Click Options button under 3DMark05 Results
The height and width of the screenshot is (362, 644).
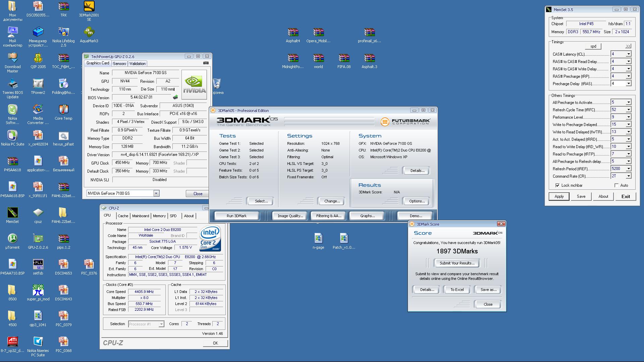pyautogui.click(x=417, y=201)
